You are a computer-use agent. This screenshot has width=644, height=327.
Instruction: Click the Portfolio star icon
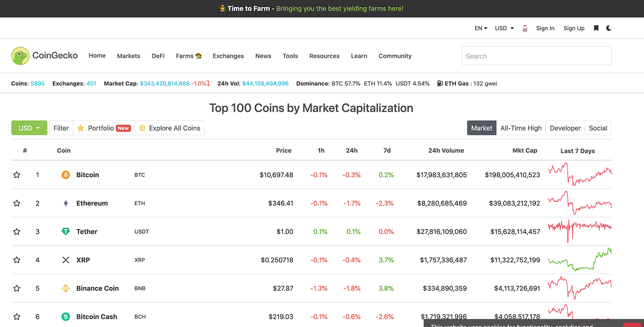(x=80, y=128)
